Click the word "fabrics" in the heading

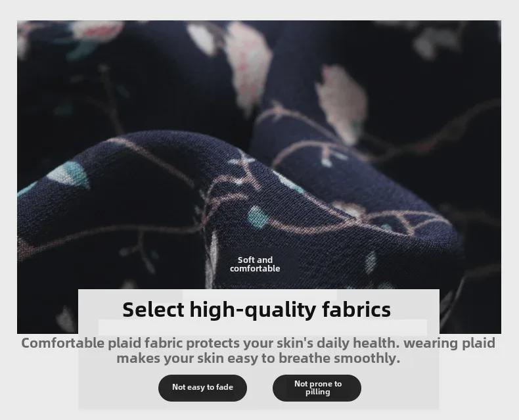coord(357,310)
